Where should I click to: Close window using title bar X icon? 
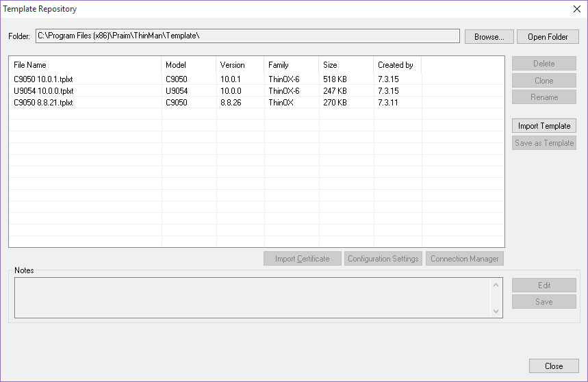(576, 9)
